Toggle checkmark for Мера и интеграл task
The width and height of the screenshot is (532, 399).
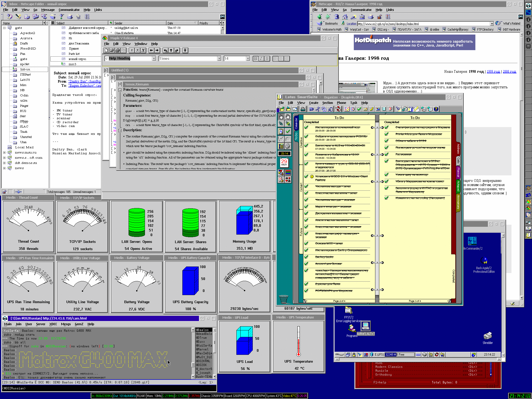pyautogui.click(x=306, y=207)
